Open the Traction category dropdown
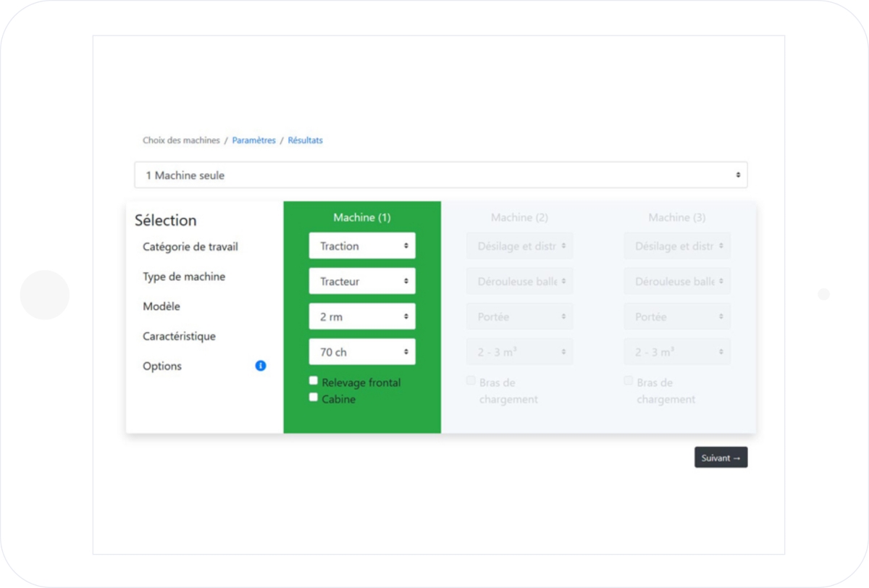 coord(362,245)
